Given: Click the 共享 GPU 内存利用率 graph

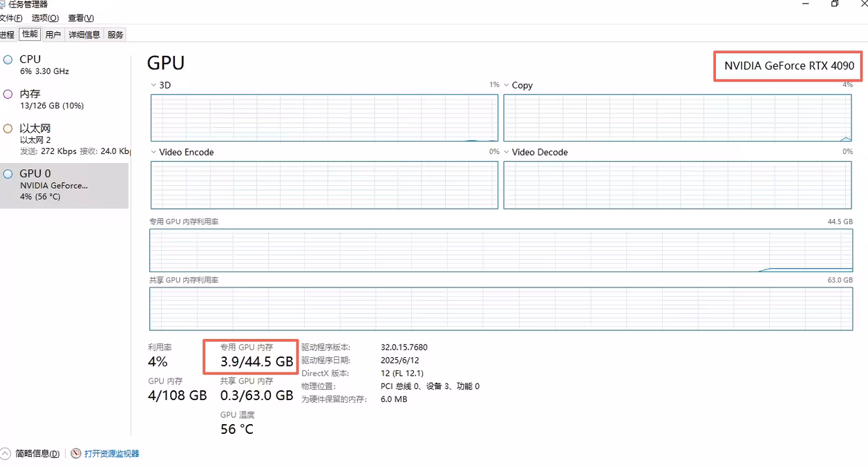Looking at the screenshot, I should (501, 309).
